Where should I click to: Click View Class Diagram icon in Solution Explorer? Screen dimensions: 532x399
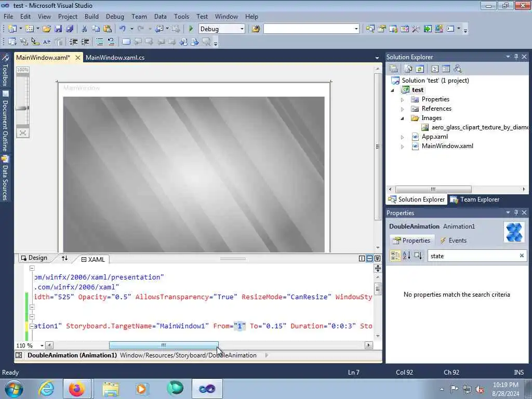click(458, 69)
